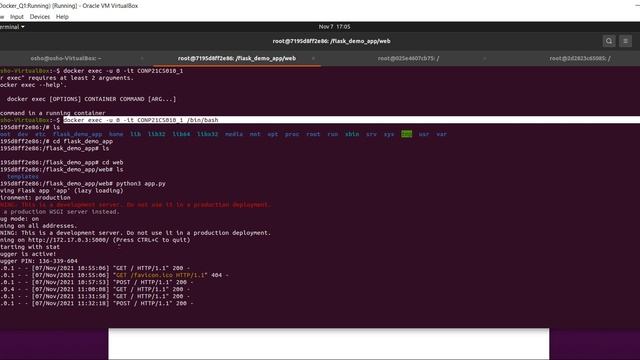The image size is (640, 360).
Task: Click the 'libx32' directory name
Action: click(x=207, y=134)
